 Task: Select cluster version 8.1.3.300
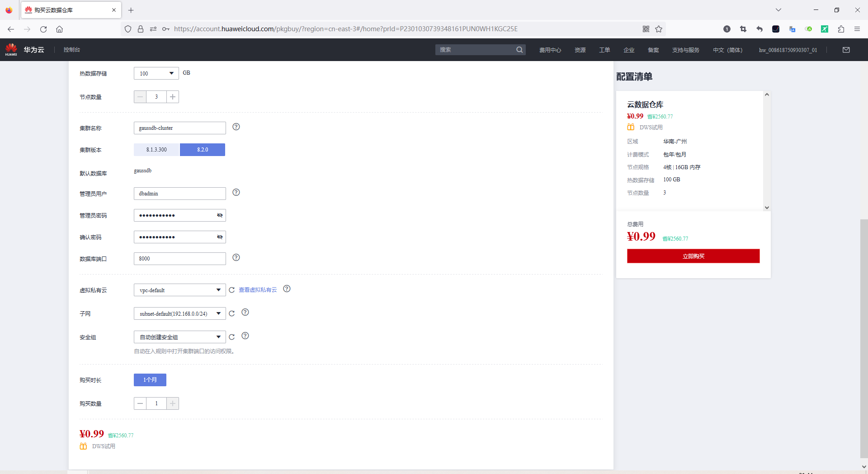(156, 150)
